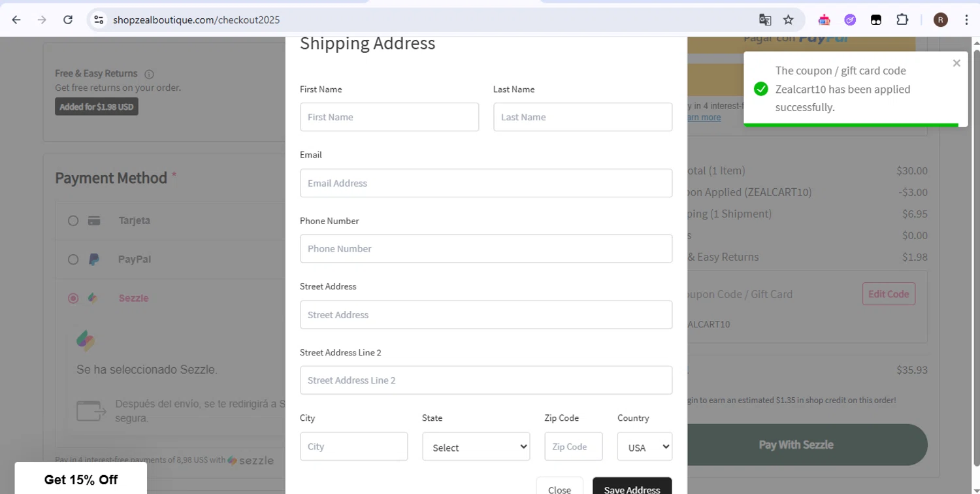980x494 pixels.
Task: Click the Learn more link
Action: [x=703, y=118]
